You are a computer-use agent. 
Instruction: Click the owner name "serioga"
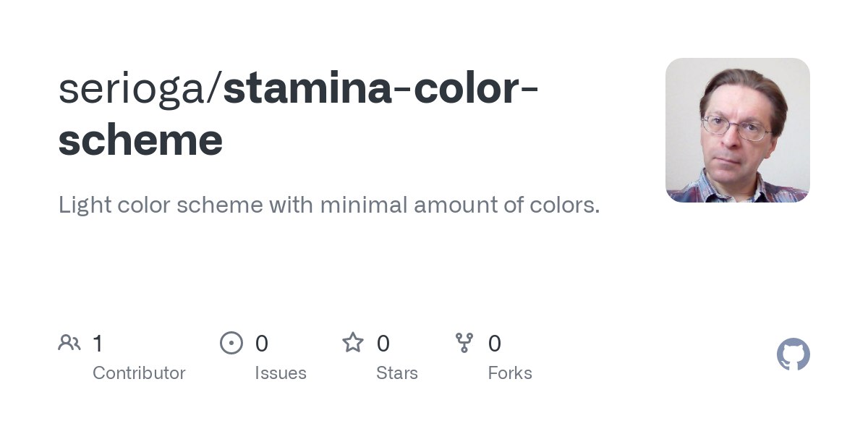[x=132, y=88]
